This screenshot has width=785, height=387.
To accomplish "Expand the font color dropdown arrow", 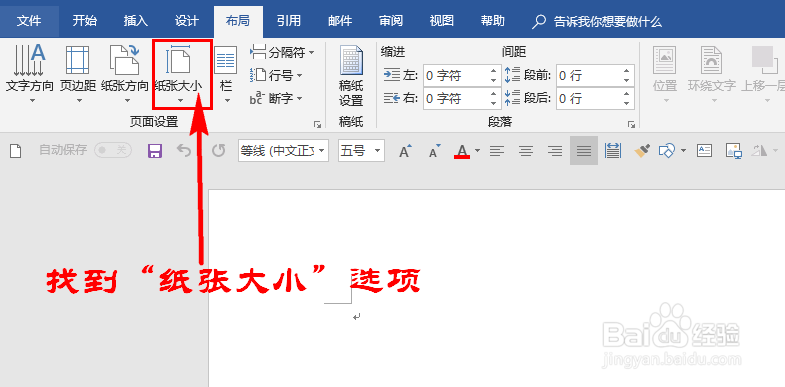I will coord(477,150).
